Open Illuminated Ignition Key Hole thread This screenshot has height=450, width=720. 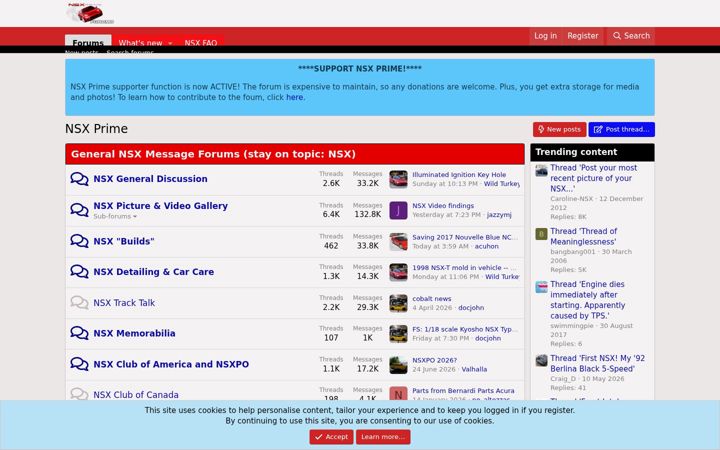459,174
